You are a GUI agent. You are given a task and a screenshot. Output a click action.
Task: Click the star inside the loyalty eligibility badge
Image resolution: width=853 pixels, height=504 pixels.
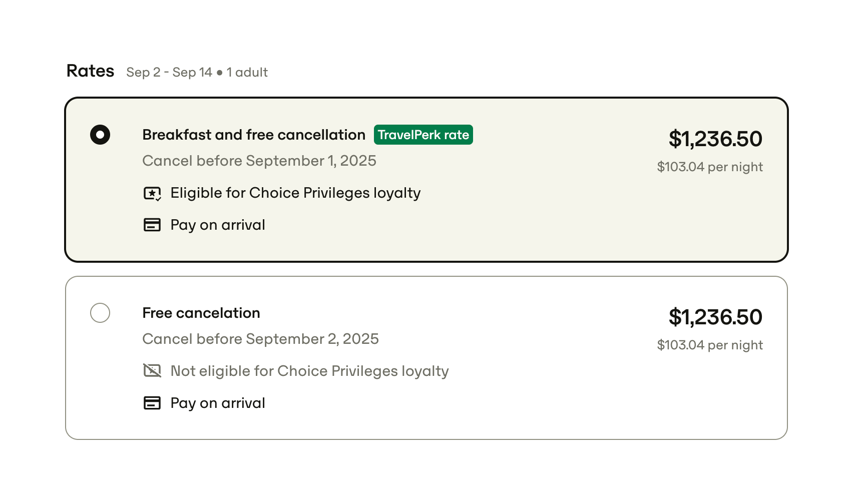point(152,192)
